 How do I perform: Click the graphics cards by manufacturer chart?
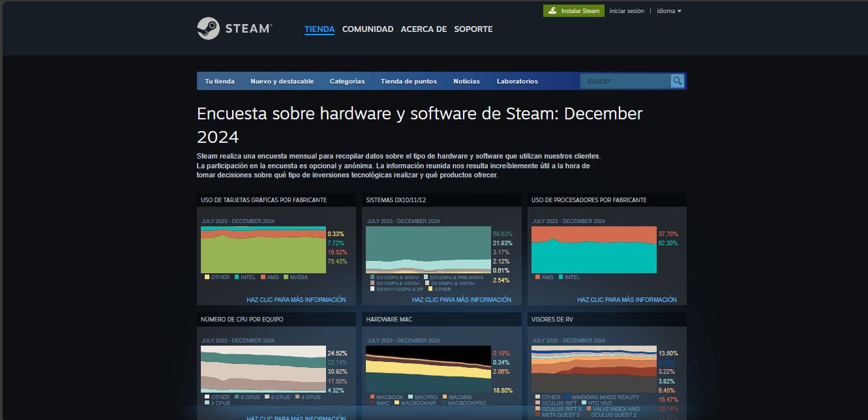point(263,249)
